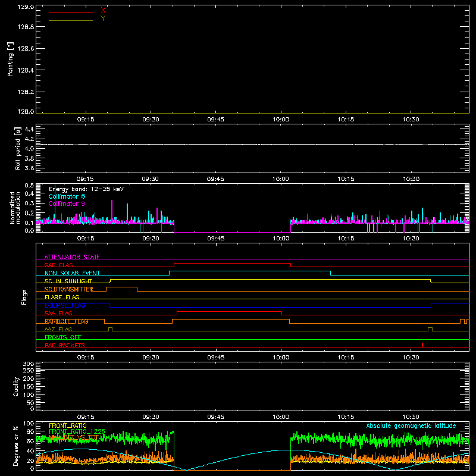
Task: Click the 'Normalized modulation' axis title
Action: click(15, 208)
